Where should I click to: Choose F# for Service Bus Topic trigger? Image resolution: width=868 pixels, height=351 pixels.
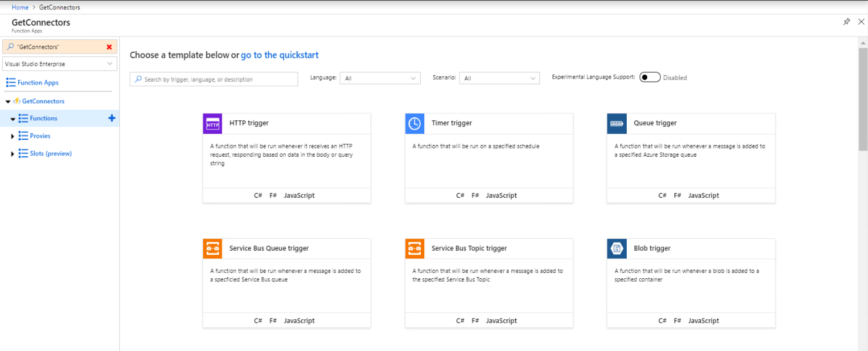pyautogui.click(x=475, y=320)
